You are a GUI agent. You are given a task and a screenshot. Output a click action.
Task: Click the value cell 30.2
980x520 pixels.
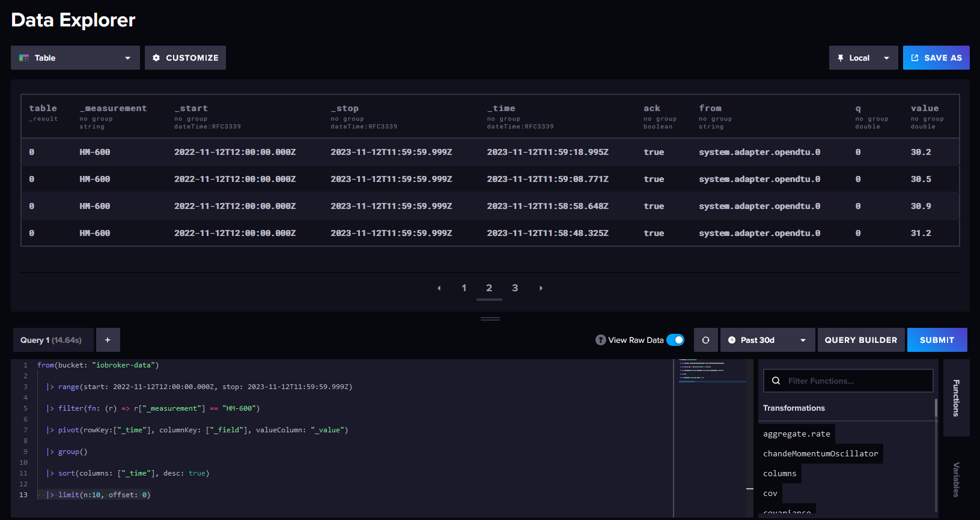[x=921, y=152]
